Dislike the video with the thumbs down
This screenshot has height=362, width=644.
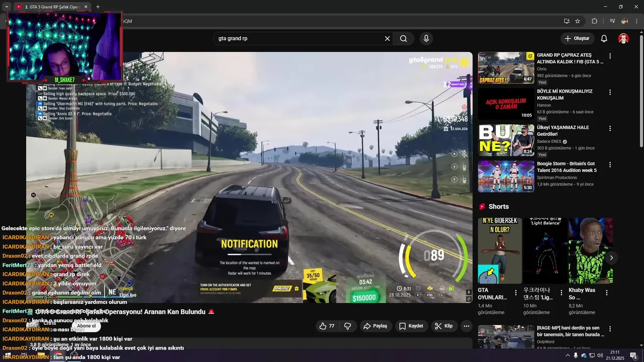point(348,326)
